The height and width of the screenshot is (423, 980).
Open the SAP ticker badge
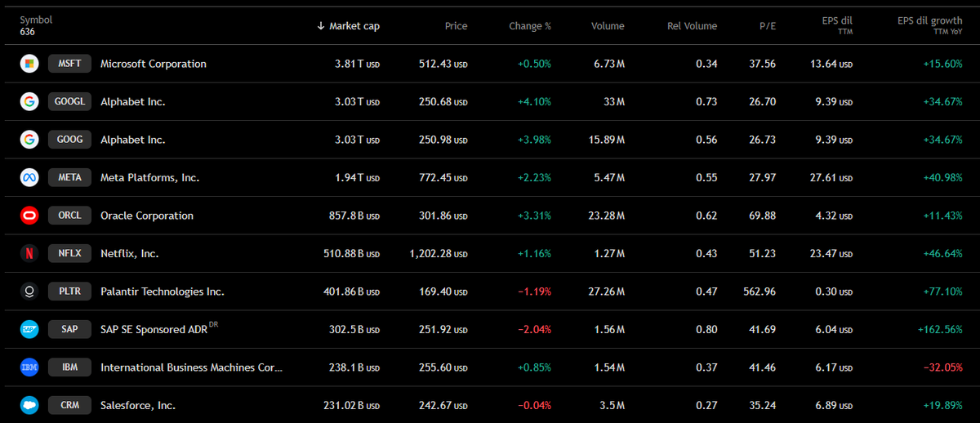pos(69,329)
